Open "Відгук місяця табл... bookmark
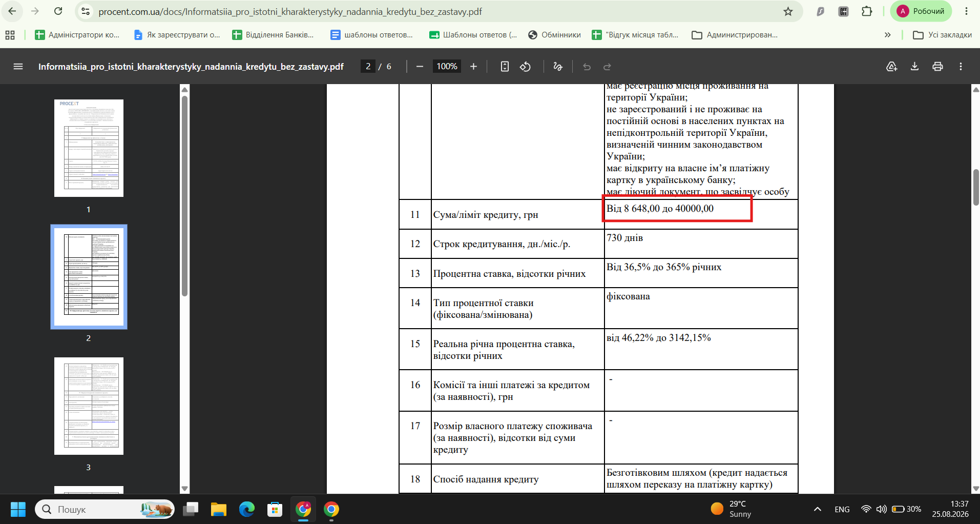 [635, 35]
